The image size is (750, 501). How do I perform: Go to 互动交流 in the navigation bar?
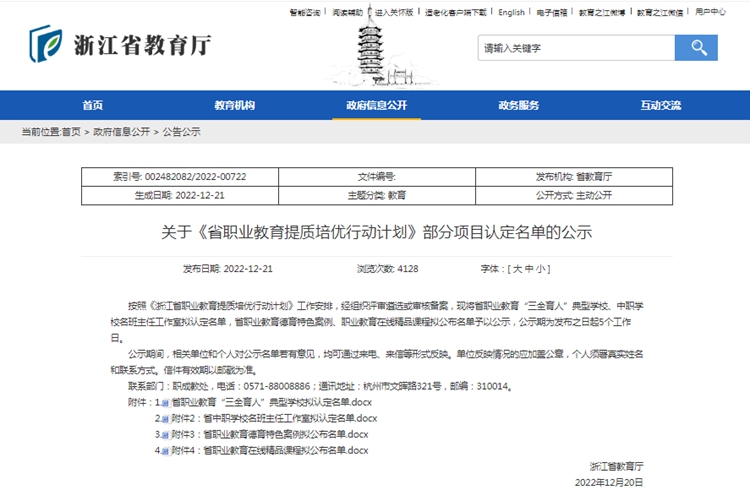coord(661,105)
